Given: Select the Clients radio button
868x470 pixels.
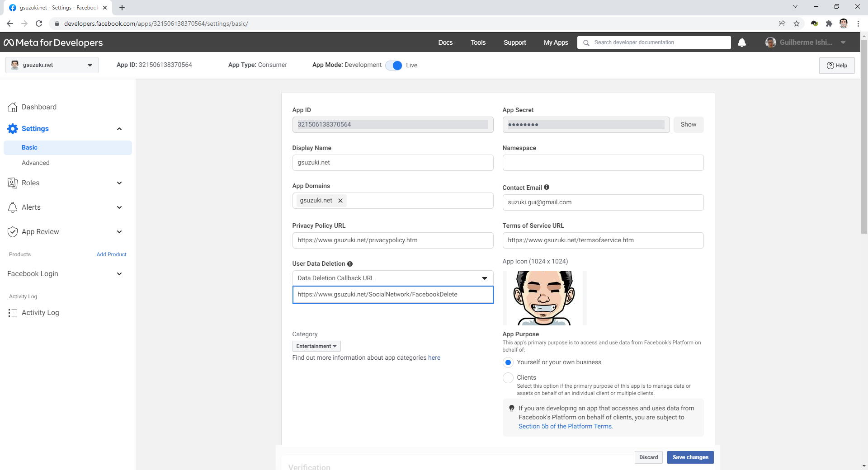Looking at the screenshot, I should (508, 378).
